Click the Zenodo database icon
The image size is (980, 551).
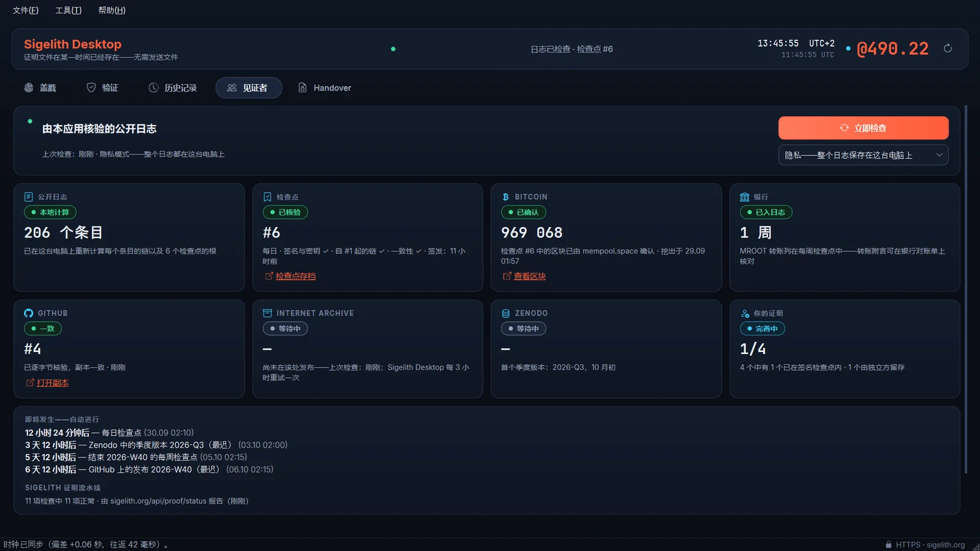coord(505,313)
